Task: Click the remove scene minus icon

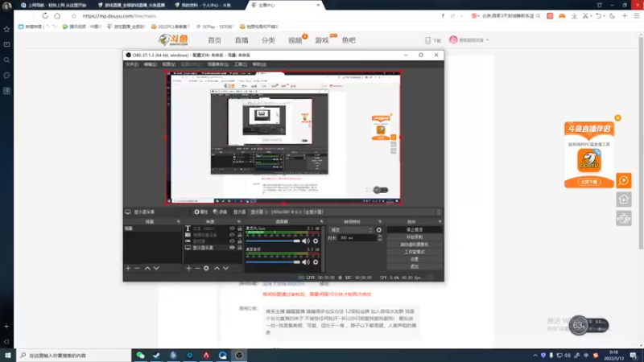Action: [x=137, y=268]
